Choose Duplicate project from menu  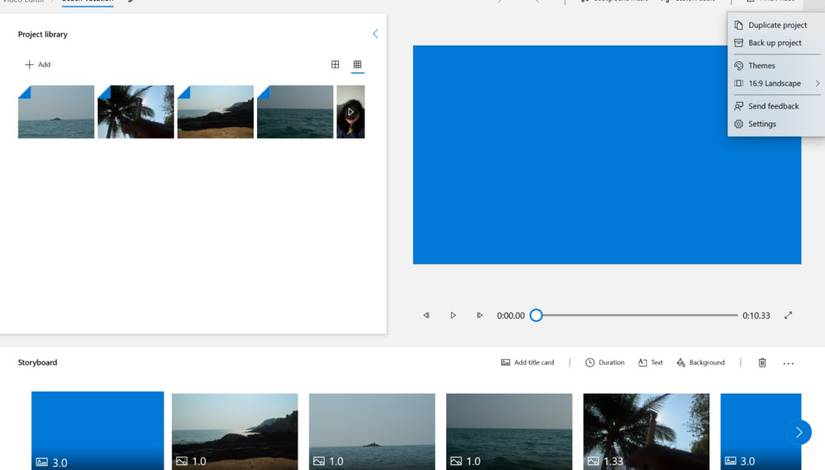(776, 25)
